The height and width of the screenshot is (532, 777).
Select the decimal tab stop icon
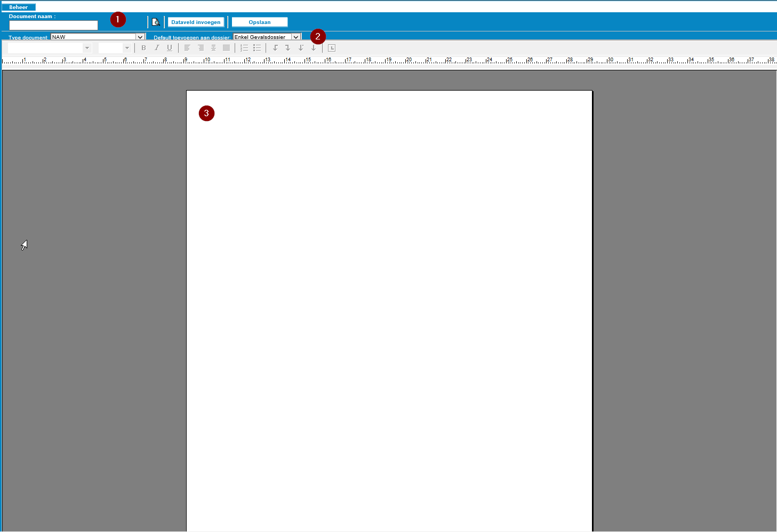click(301, 48)
